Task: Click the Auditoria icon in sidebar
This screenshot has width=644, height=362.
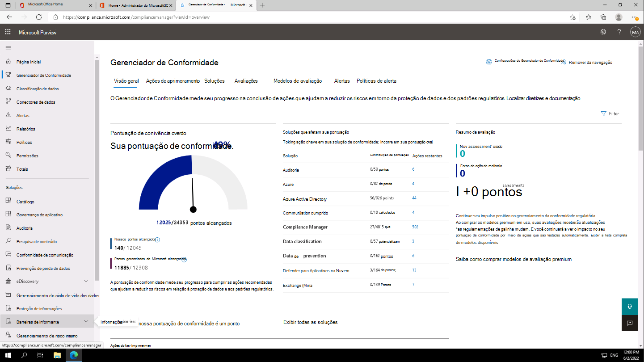Action: point(8,228)
